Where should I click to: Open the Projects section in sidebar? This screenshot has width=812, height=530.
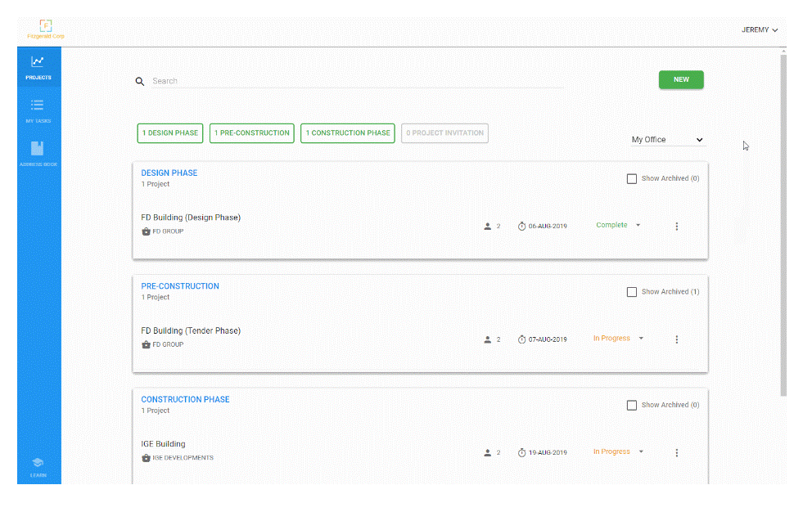pos(38,67)
